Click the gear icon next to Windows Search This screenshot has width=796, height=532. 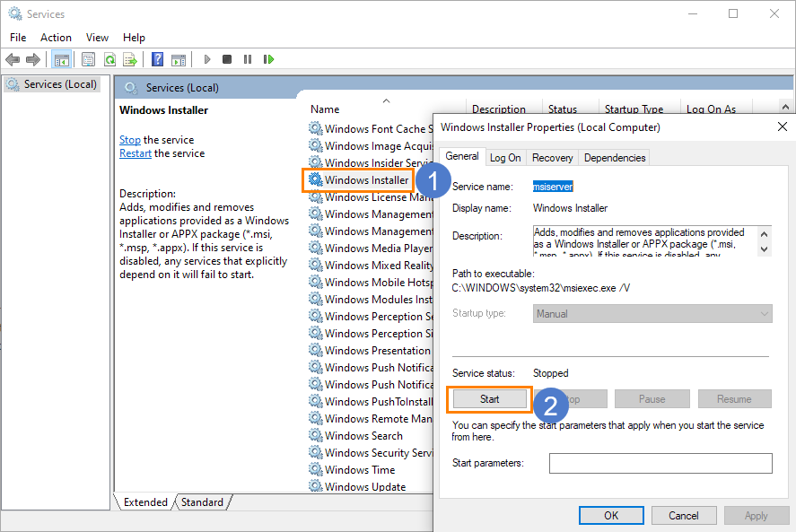tap(316, 435)
